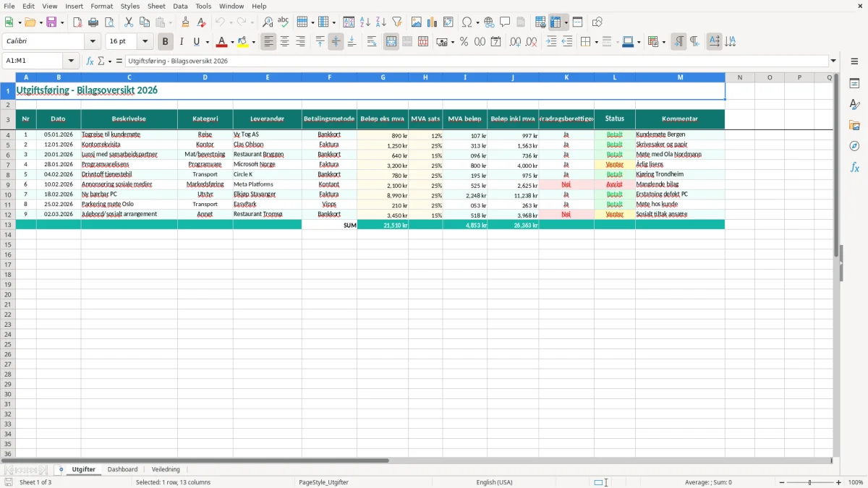Viewport: 868px width, 488px height.
Task: Open the sidebar Properties panel
Action: point(854,84)
